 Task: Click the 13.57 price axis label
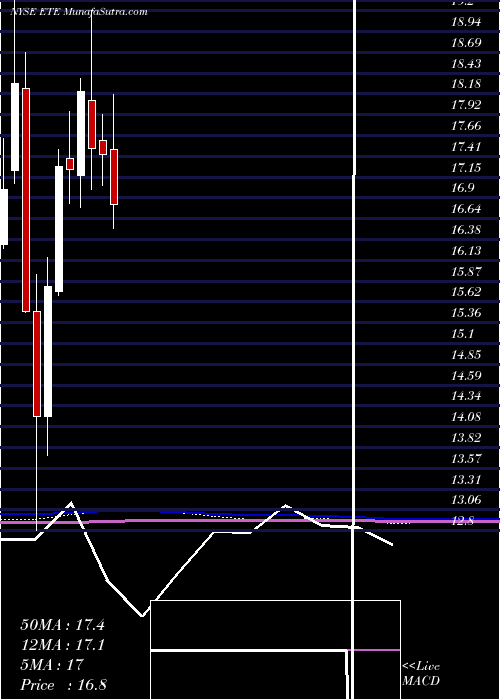point(467,458)
